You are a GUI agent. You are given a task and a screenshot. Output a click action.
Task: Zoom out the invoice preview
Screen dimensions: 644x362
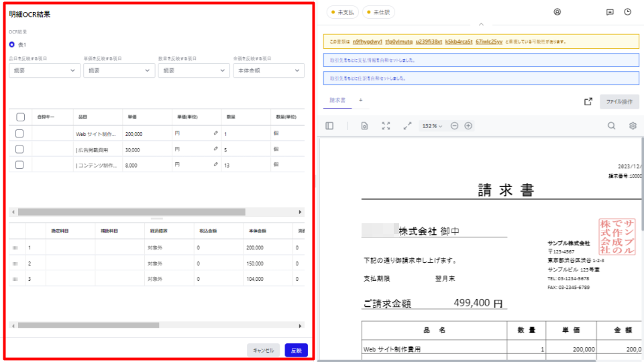pyautogui.click(x=454, y=126)
